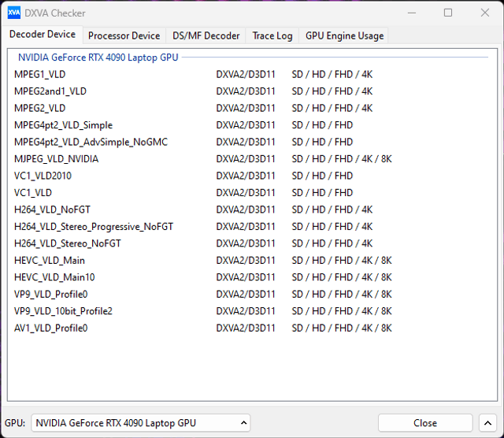Click the GPU: label at bottom left
Image resolution: width=504 pixels, height=438 pixels.
tap(15, 423)
